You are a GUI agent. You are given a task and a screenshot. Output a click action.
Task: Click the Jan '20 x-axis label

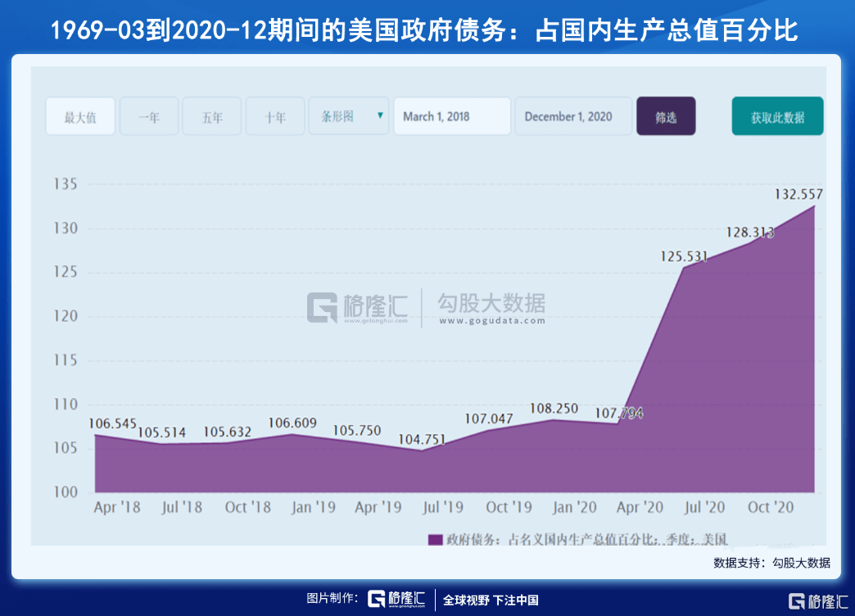point(574,507)
